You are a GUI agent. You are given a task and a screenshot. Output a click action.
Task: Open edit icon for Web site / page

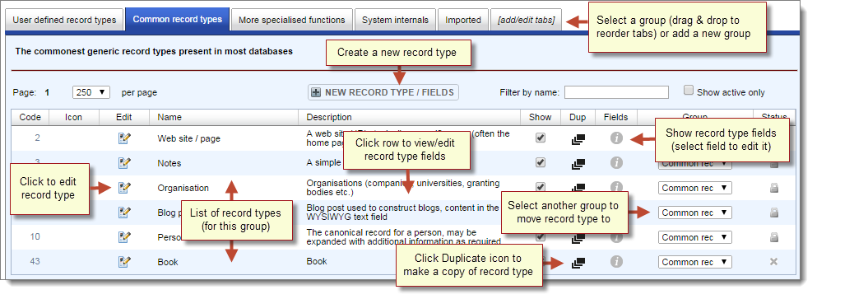[124, 138]
